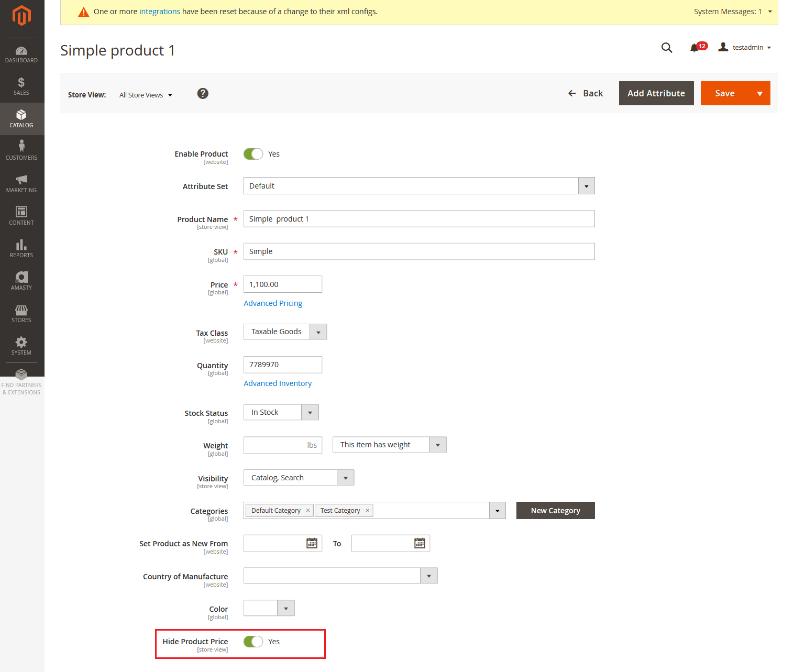Screen dimensions: 794x672
Task: Disable the Hide Product Price toggle
Action: pyautogui.click(x=253, y=642)
